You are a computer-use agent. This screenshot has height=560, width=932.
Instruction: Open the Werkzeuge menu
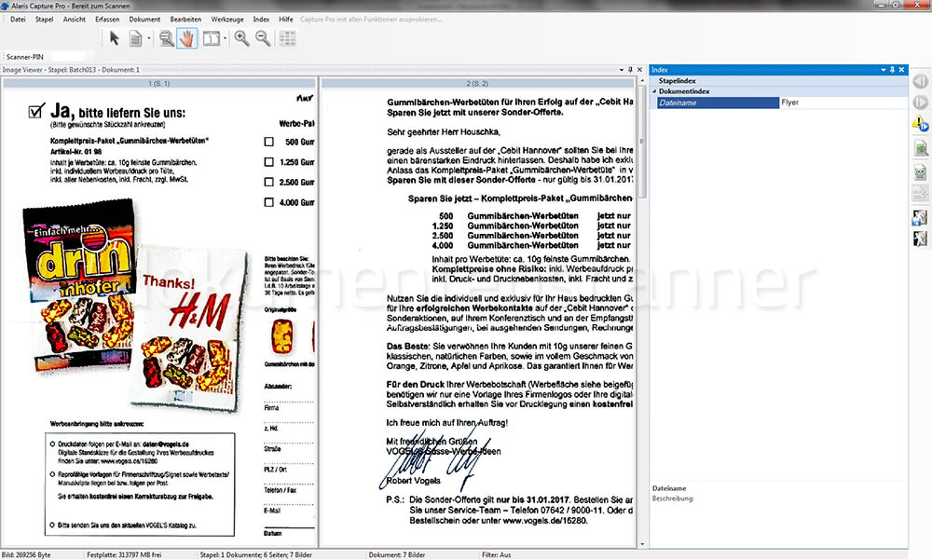pyautogui.click(x=228, y=19)
